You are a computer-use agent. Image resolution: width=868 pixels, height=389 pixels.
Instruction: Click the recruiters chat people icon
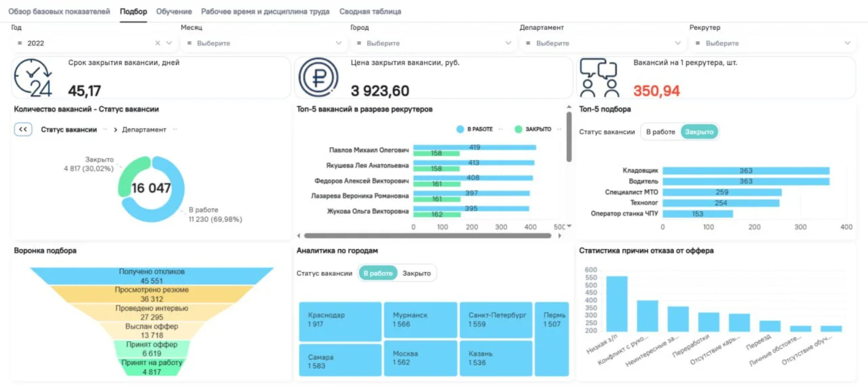click(x=599, y=78)
